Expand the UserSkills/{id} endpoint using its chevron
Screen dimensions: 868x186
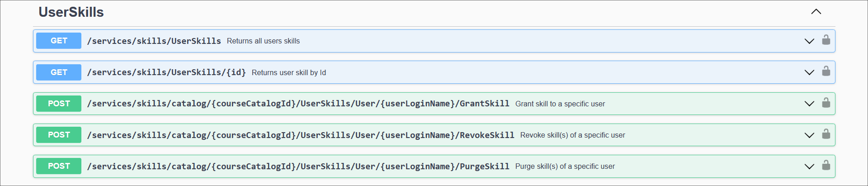809,72
